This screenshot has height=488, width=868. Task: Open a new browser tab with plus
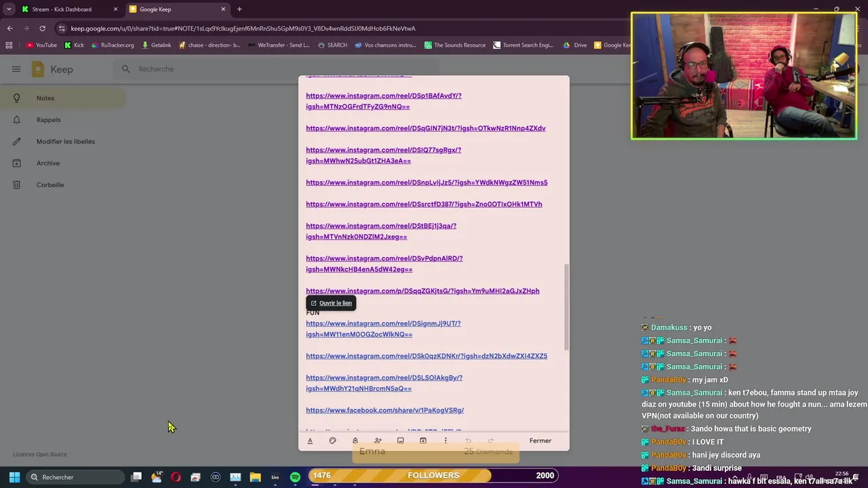[239, 9]
